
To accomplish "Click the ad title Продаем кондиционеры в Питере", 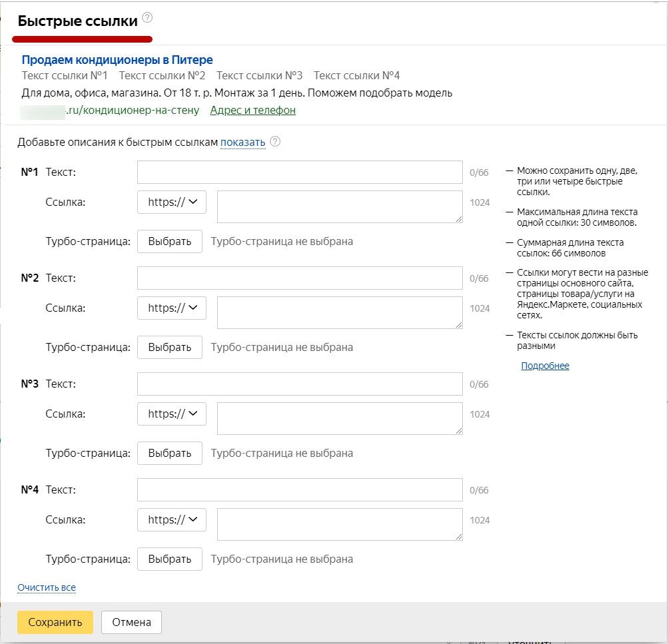I will pos(117,60).
